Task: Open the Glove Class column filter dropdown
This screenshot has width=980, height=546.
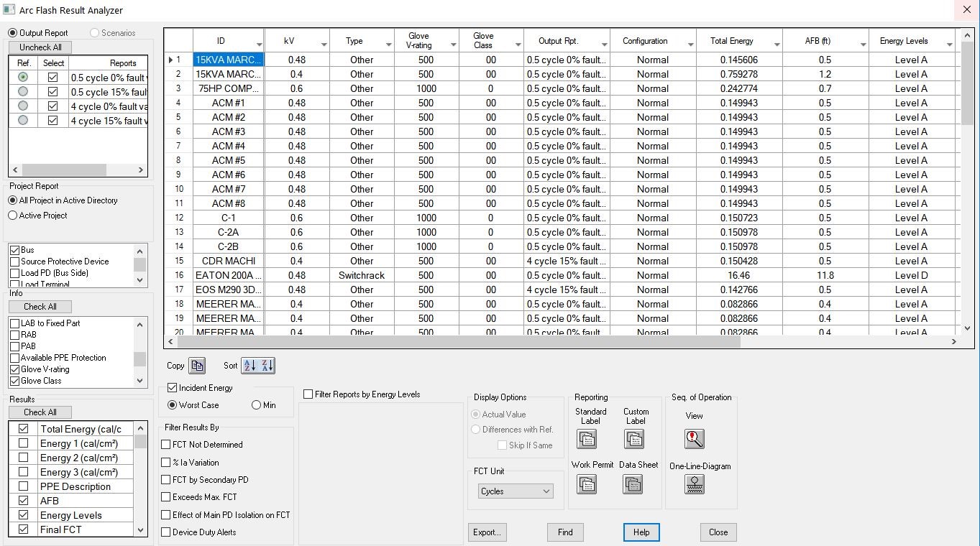Action: (x=518, y=45)
